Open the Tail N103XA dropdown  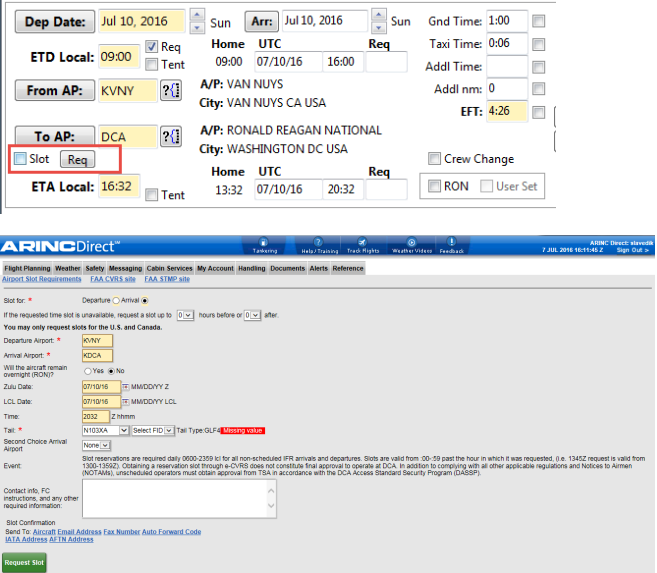106,431
